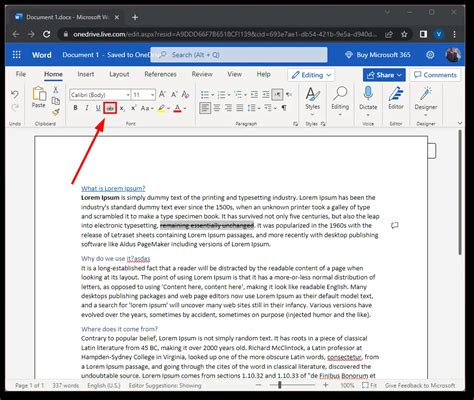This screenshot has width=474, height=400.
Task: Collapse ribbon with chevron
Action: click(x=460, y=124)
